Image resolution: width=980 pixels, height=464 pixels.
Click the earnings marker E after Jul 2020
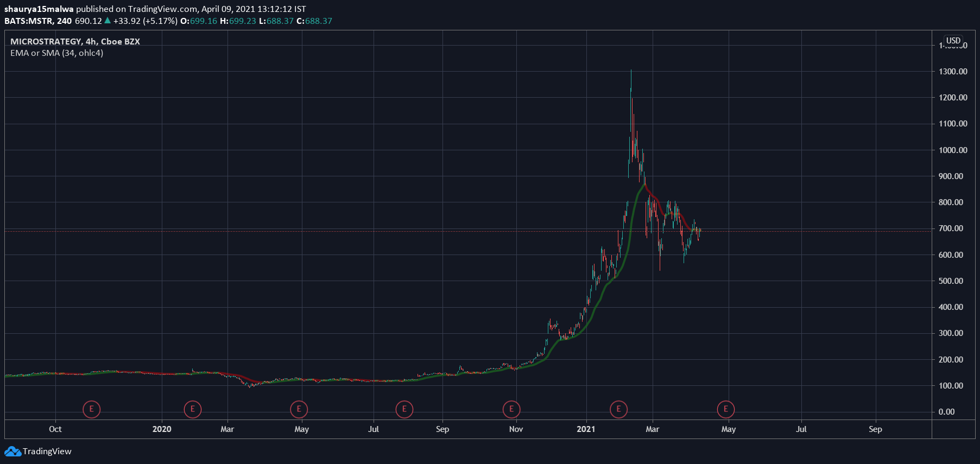(x=404, y=409)
